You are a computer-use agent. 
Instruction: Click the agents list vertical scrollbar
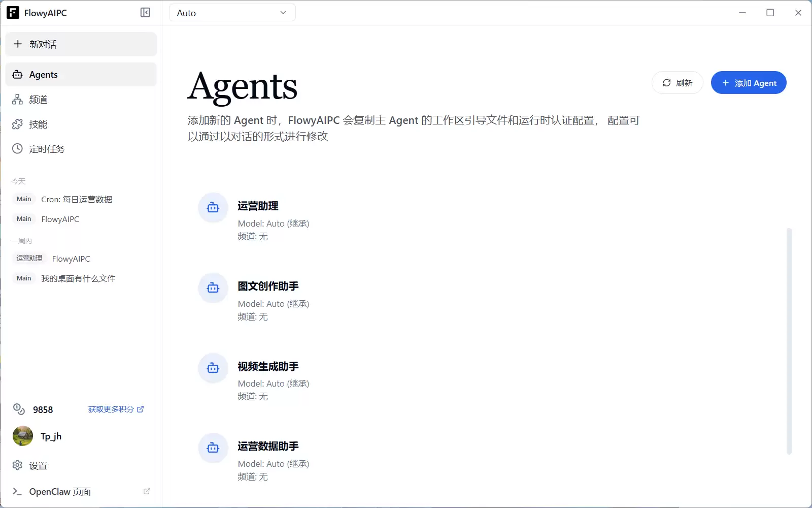(x=789, y=340)
